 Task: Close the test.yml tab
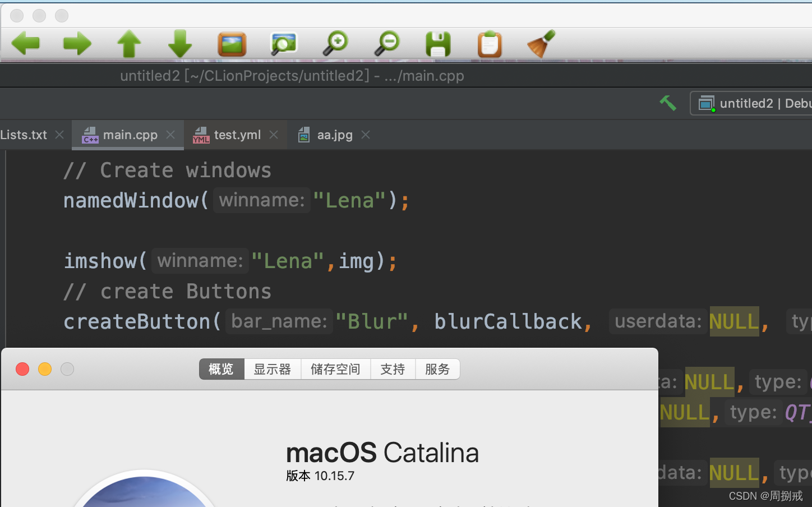pyautogui.click(x=274, y=135)
